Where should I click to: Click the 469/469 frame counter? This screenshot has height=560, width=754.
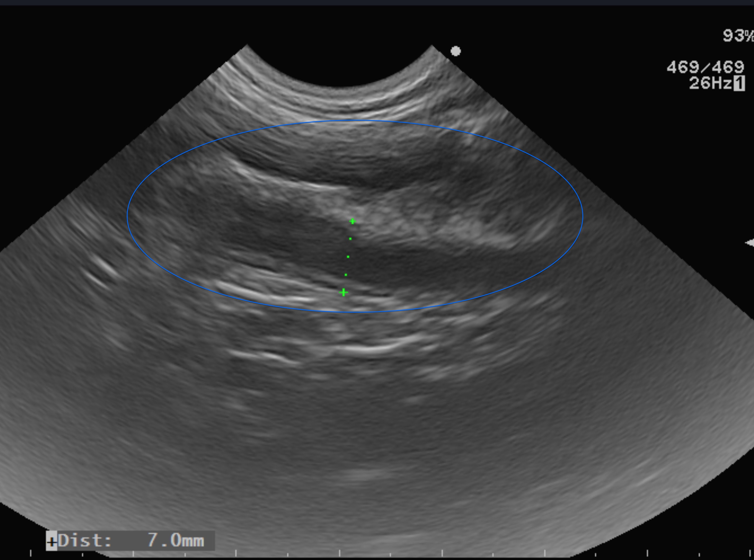pos(705,67)
